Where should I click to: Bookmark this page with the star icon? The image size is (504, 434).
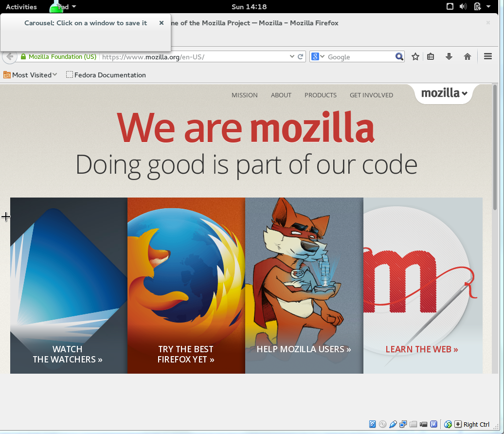(415, 57)
